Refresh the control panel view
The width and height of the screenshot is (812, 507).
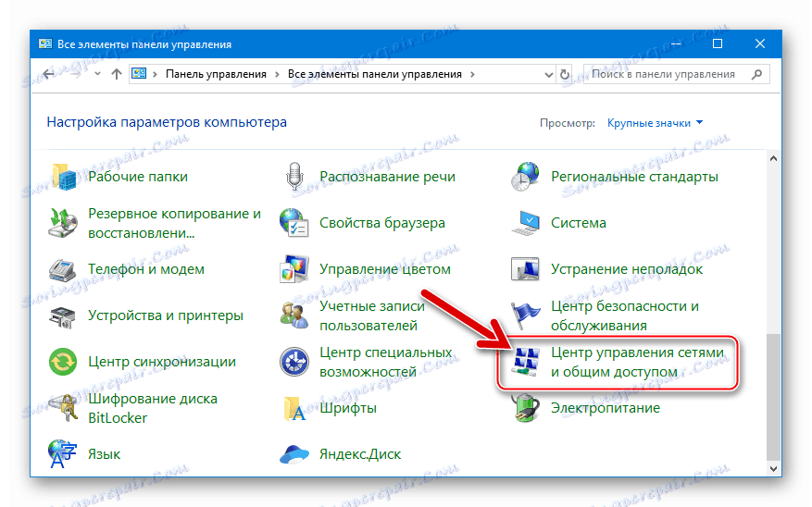pyautogui.click(x=565, y=75)
